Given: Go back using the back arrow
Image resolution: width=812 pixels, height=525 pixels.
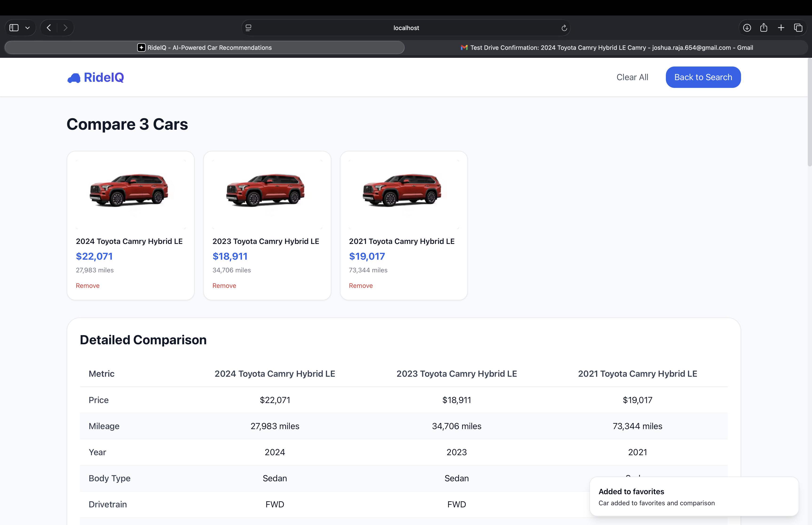Looking at the screenshot, I should (49, 28).
